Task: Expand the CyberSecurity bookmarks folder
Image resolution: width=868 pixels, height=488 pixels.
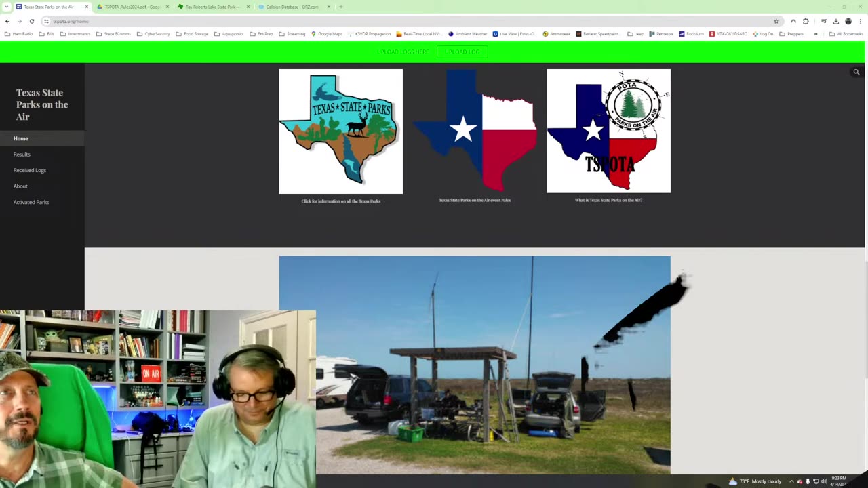Action: coord(153,34)
